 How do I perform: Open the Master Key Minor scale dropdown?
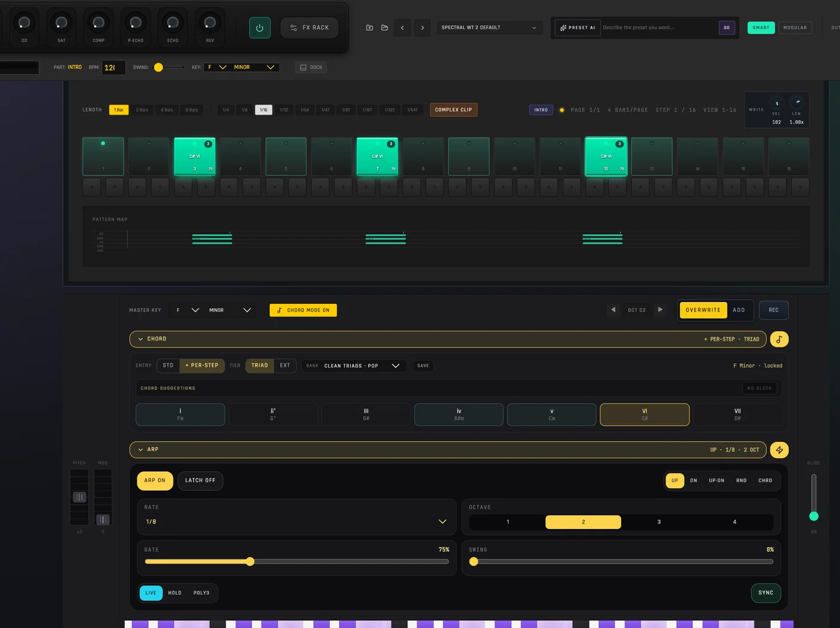tap(230, 310)
